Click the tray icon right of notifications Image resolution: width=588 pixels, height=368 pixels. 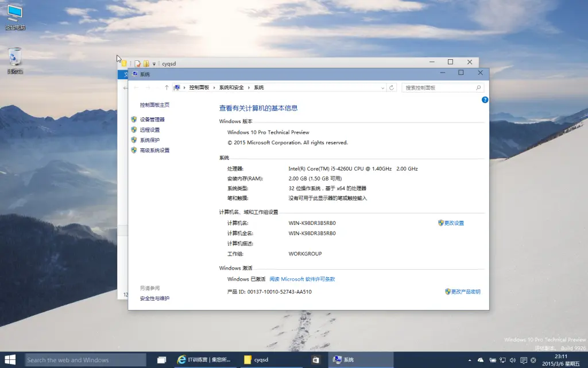coord(533,360)
